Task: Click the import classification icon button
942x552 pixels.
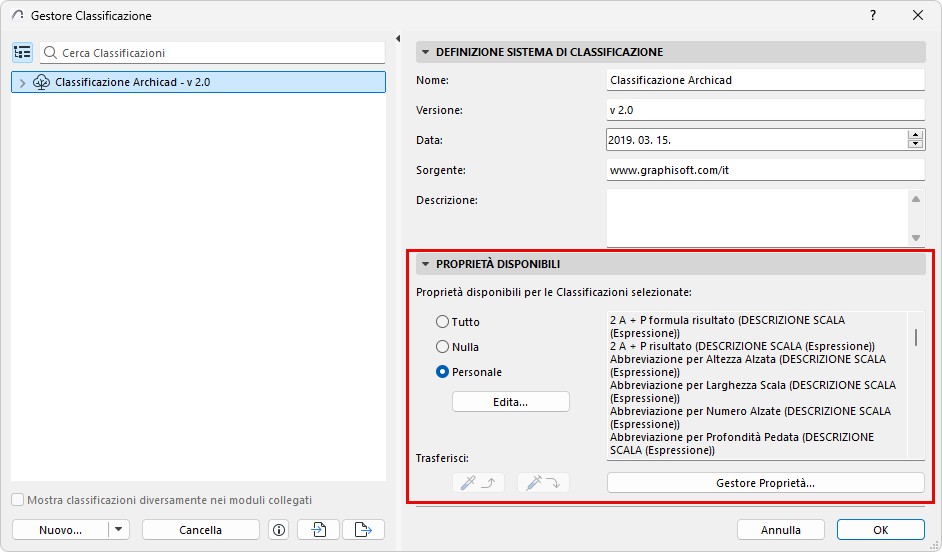Action: tap(318, 530)
